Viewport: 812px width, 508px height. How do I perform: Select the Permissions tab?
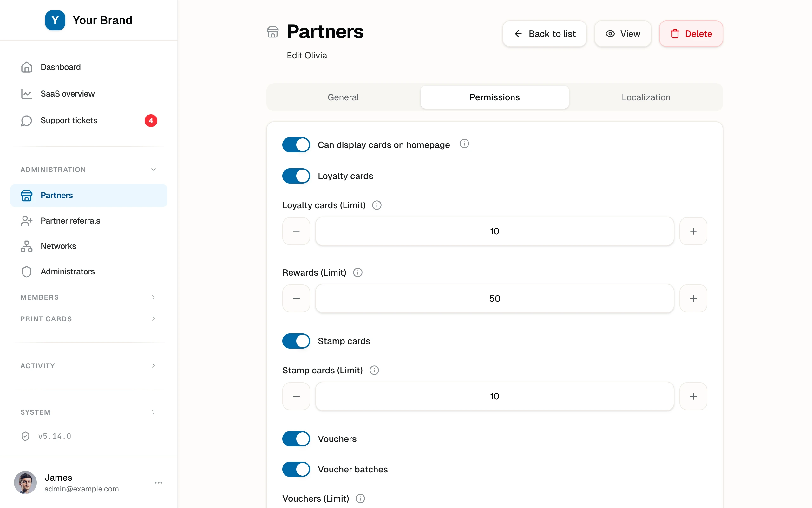(494, 97)
